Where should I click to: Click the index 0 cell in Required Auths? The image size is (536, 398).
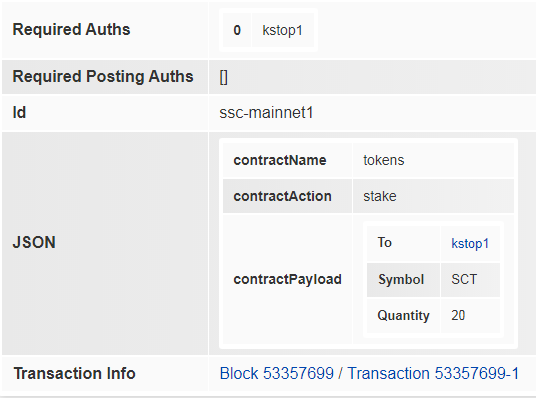click(x=237, y=30)
